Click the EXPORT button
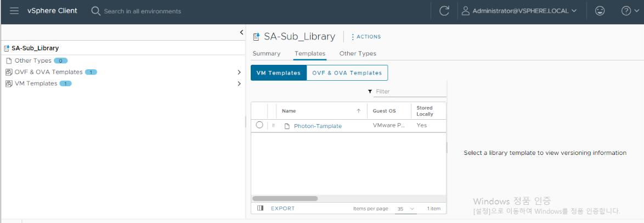The width and height of the screenshot is (644, 223). click(x=283, y=208)
